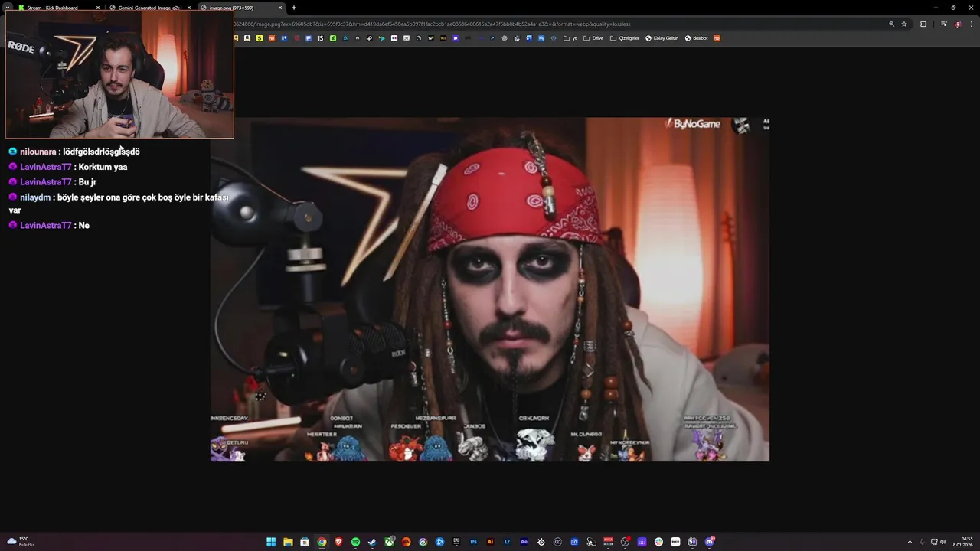Click username nilounara in chat overlay

[38, 152]
